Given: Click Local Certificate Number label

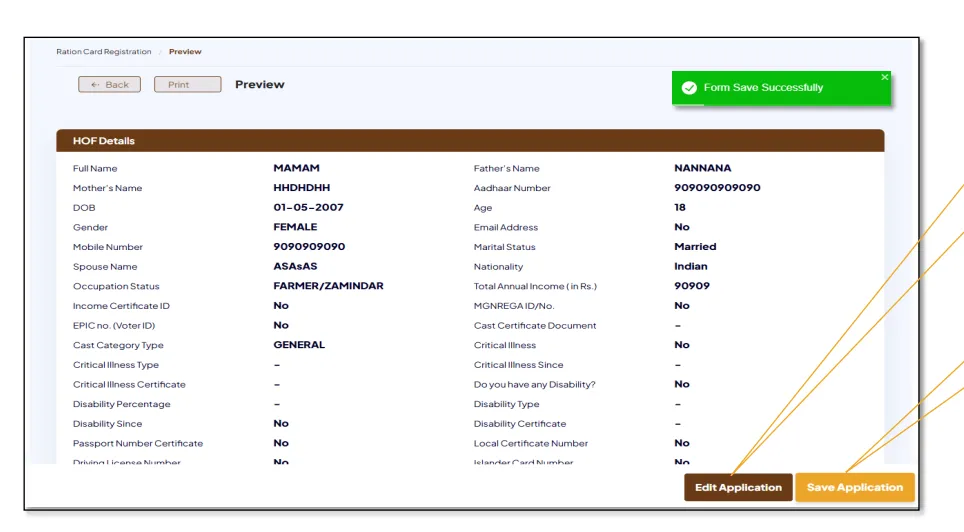Looking at the screenshot, I should [x=531, y=443].
